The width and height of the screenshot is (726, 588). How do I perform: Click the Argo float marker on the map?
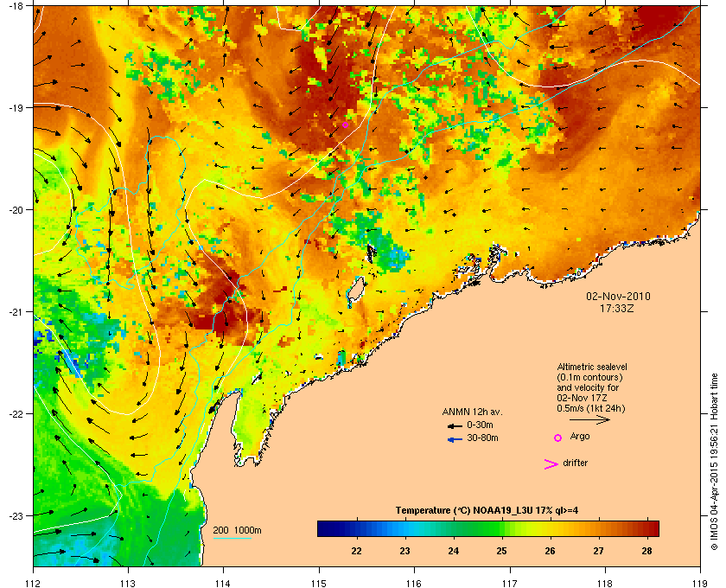pyautogui.click(x=346, y=125)
